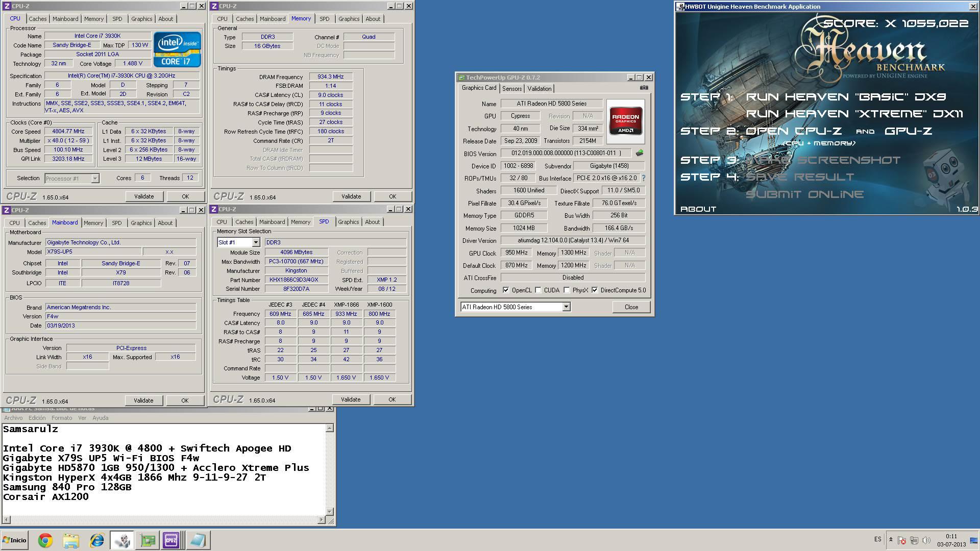This screenshot has width=980, height=551.
Task: Click the Notepad vertical scrollbar track
Action: pos(330,469)
